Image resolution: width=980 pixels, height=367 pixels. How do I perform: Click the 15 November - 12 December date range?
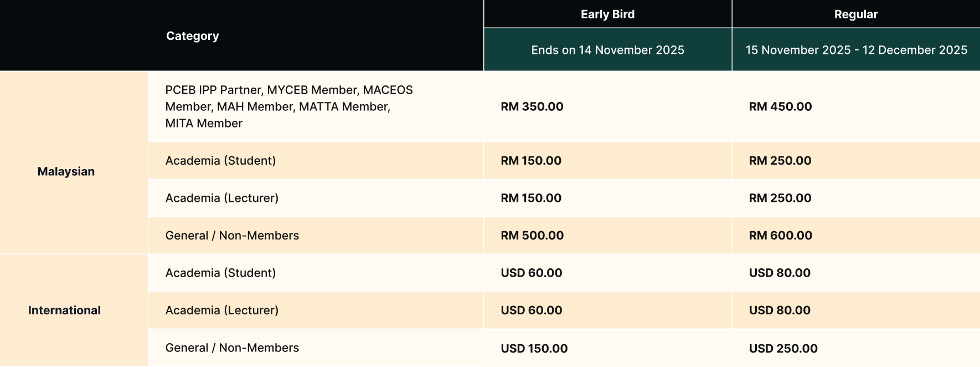point(856,50)
